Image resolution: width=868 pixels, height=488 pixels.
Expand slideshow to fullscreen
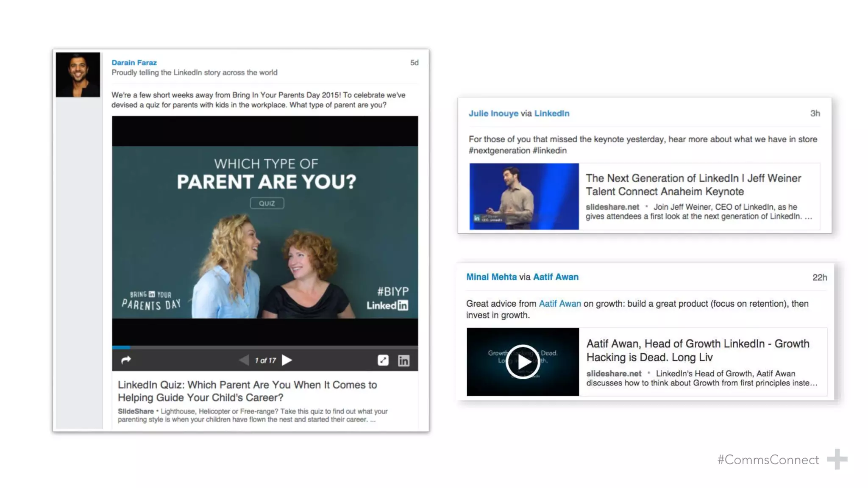click(x=383, y=360)
